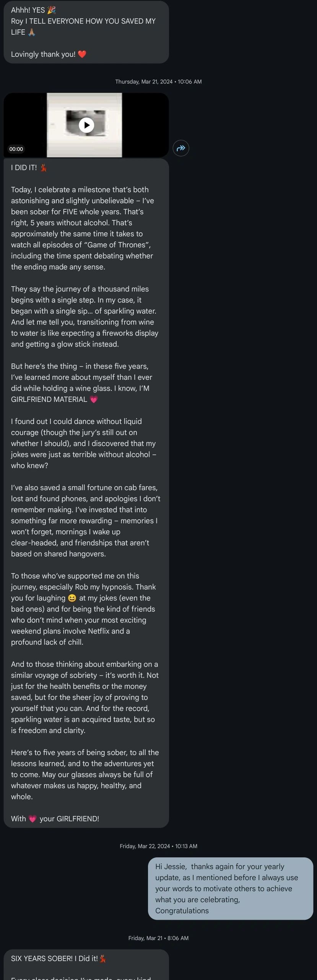Click the pink heart after "GIRLFRIEND MATERIAL"
317x980 pixels.
click(x=94, y=399)
